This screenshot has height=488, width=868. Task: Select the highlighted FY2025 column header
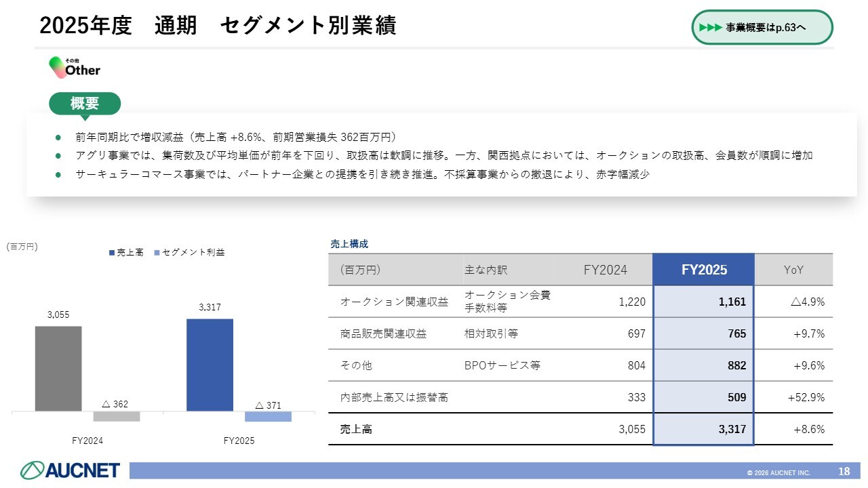pyautogui.click(x=703, y=270)
